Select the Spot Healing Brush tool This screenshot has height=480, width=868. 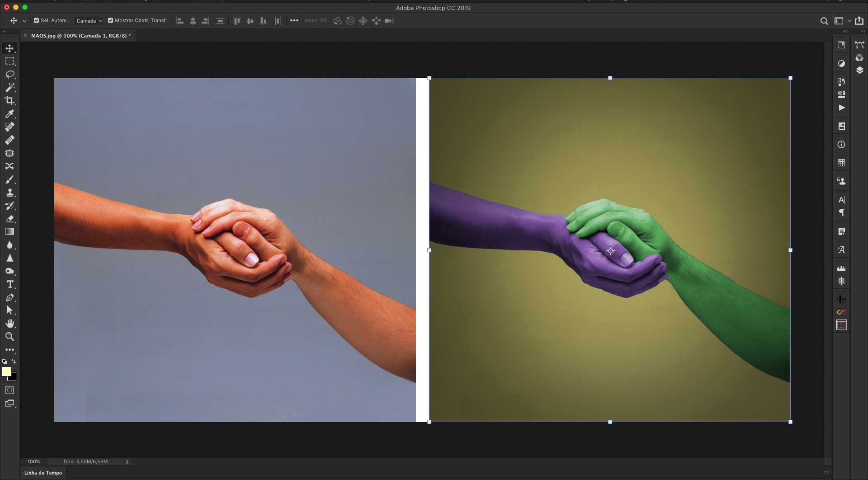tap(9, 127)
